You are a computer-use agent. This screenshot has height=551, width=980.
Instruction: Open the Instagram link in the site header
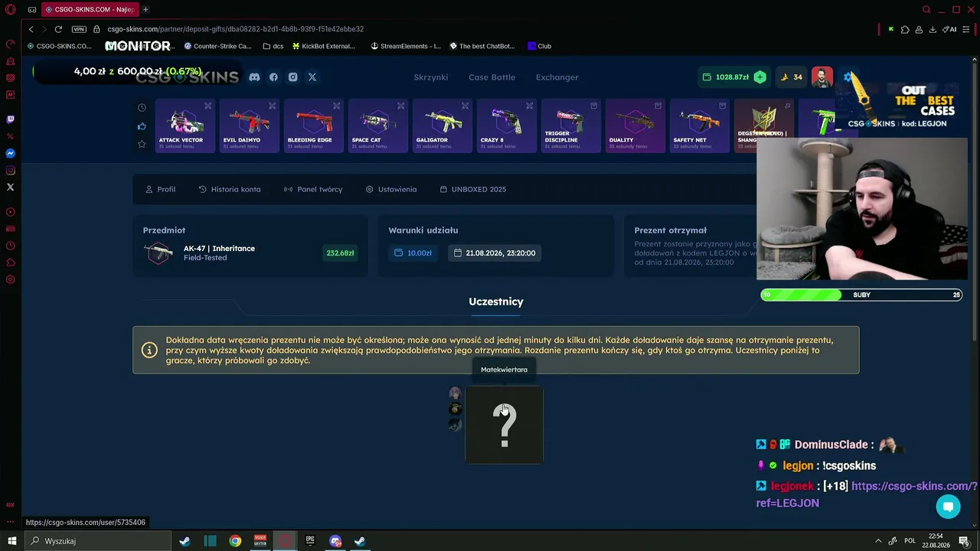coord(292,77)
